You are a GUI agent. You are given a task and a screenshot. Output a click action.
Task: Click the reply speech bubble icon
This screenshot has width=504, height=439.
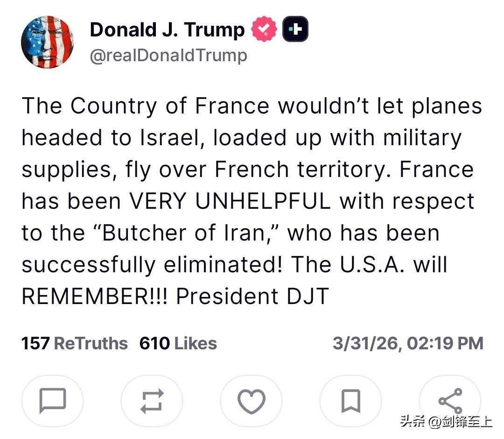[x=53, y=401]
